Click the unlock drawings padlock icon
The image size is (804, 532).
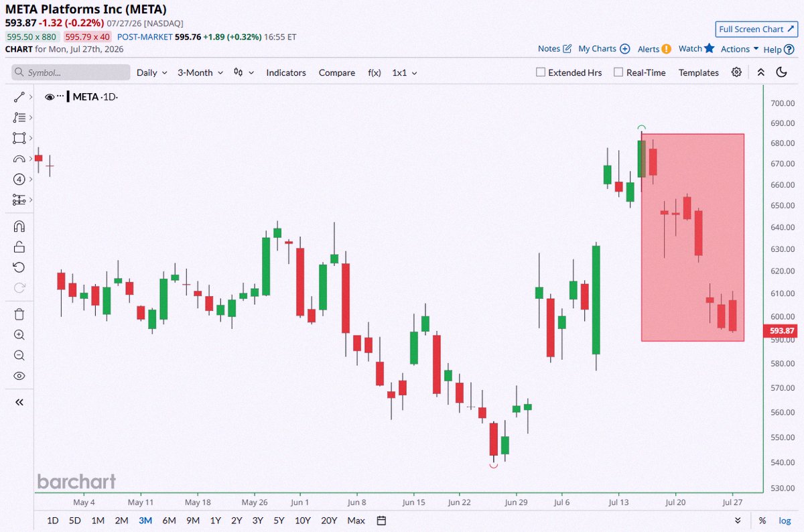(x=19, y=247)
